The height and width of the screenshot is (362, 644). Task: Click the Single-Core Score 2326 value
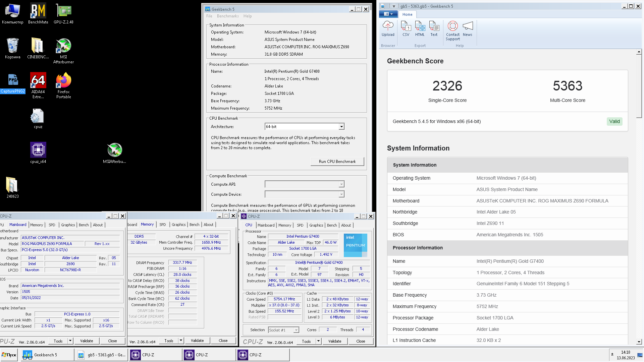[x=447, y=86]
